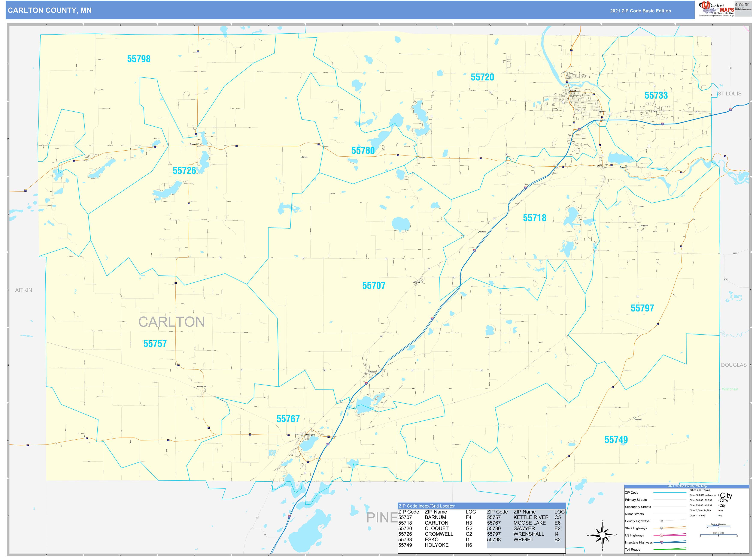Click the large 55718 ZIP label on map
The width and height of the screenshot is (756, 557).
534,218
